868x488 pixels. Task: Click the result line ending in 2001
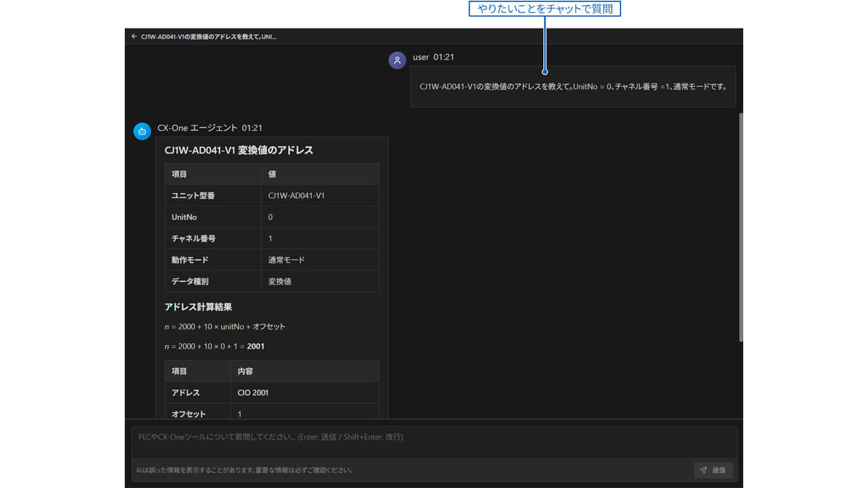pyautogui.click(x=214, y=346)
